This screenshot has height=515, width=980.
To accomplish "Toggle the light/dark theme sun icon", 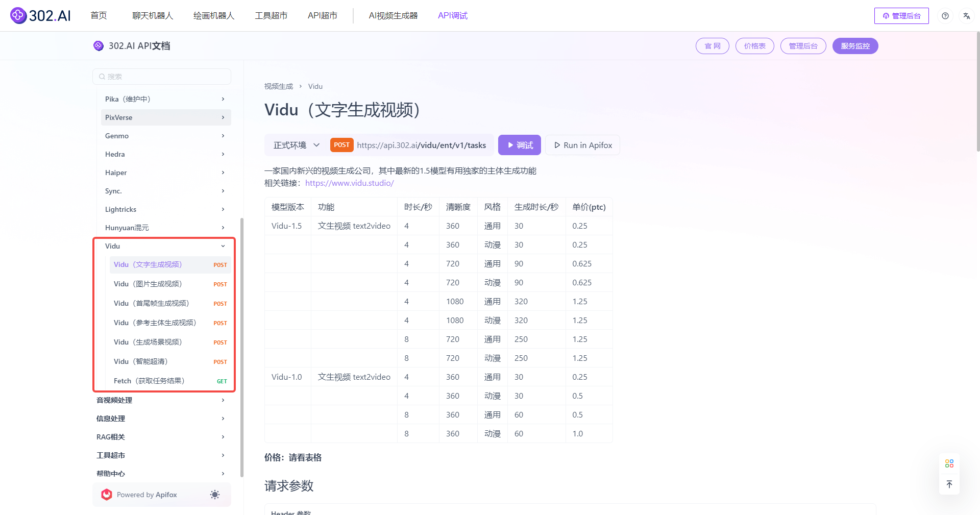I will [215, 495].
